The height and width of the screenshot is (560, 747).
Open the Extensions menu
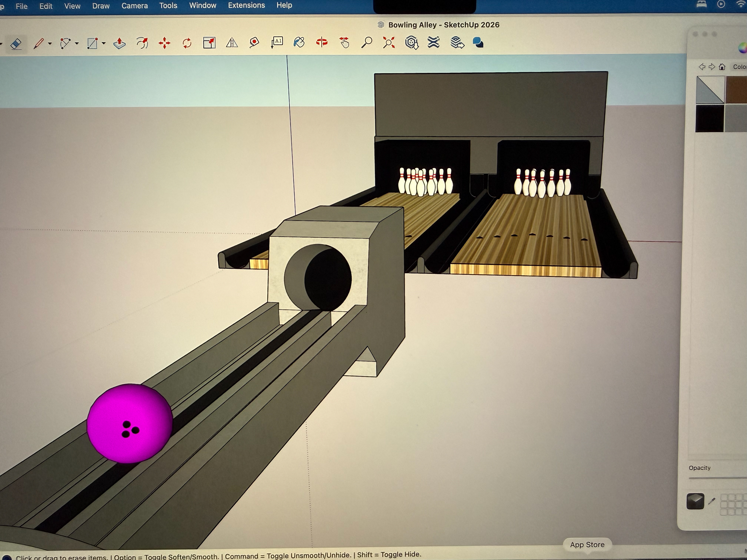pos(246,5)
